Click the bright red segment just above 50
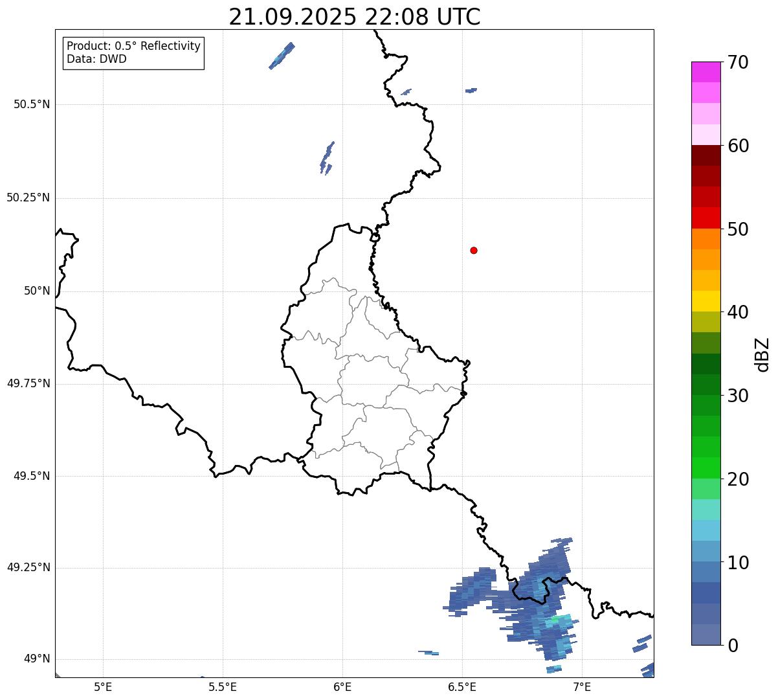 [x=706, y=218]
